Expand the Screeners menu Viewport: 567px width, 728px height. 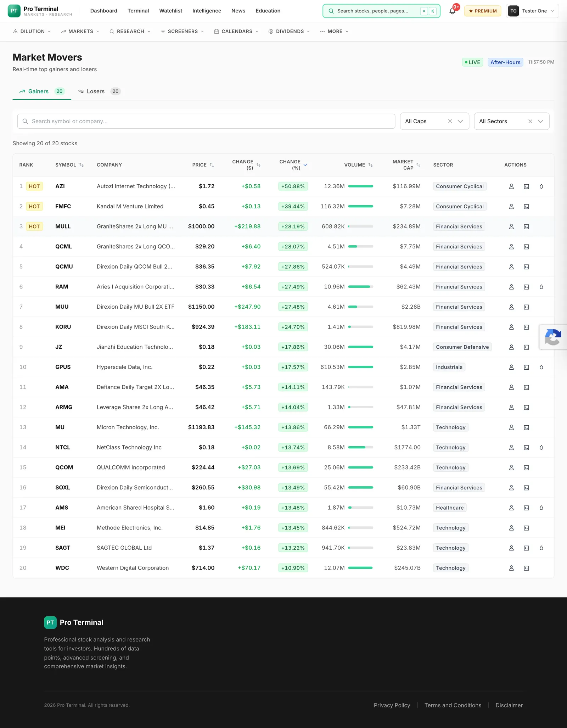click(x=183, y=32)
